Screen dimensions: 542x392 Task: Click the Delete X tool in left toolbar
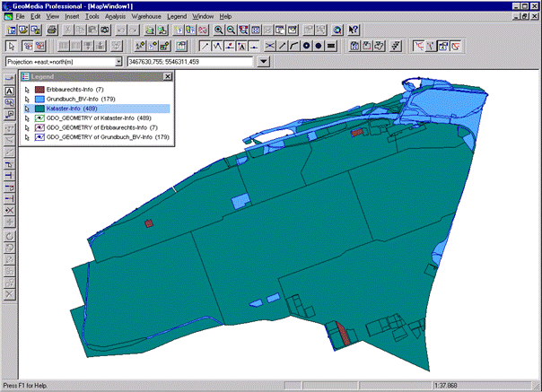(9, 293)
